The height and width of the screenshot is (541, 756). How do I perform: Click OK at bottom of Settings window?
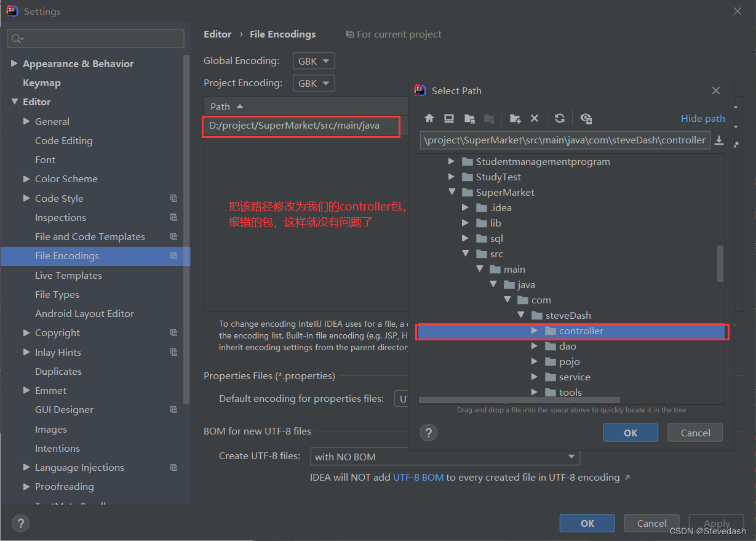point(587,523)
